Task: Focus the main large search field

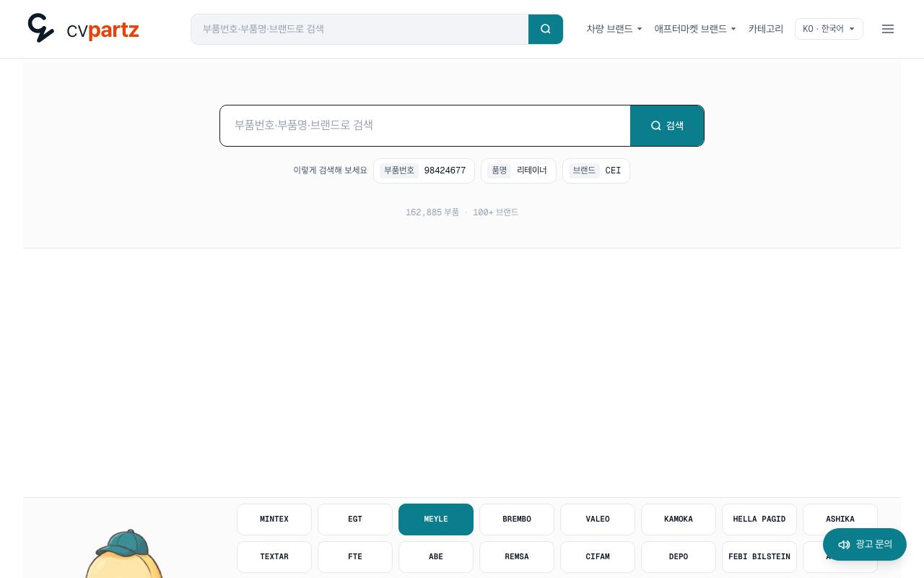Action: [425, 126]
